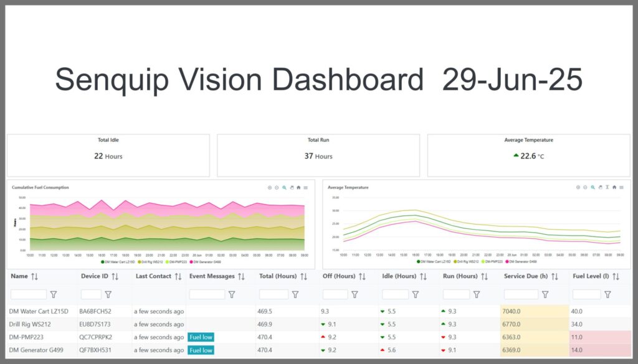Toggle DM-PMP223 series in fuel chart legend
Viewport: 638px width, 364px height.
click(x=176, y=262)
